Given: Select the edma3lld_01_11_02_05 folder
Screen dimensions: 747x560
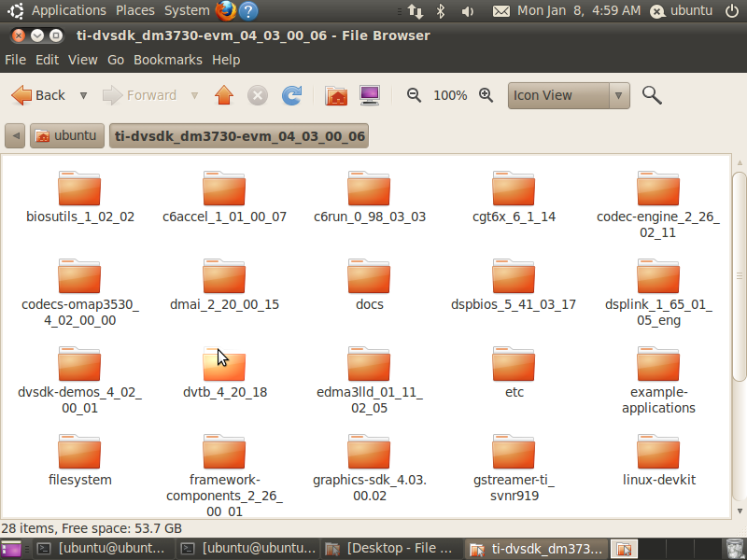Looking at the screenshot, I should coord(369,380).
